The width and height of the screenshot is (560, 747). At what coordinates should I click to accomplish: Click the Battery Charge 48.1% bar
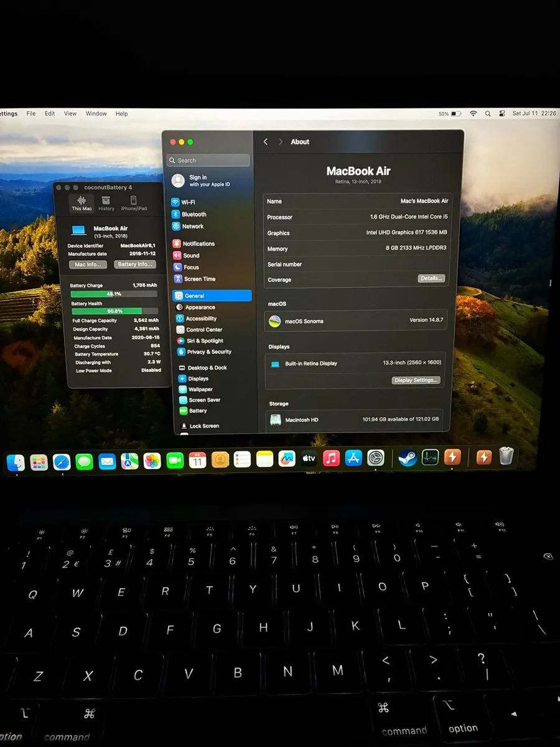(x=114, y=294)
